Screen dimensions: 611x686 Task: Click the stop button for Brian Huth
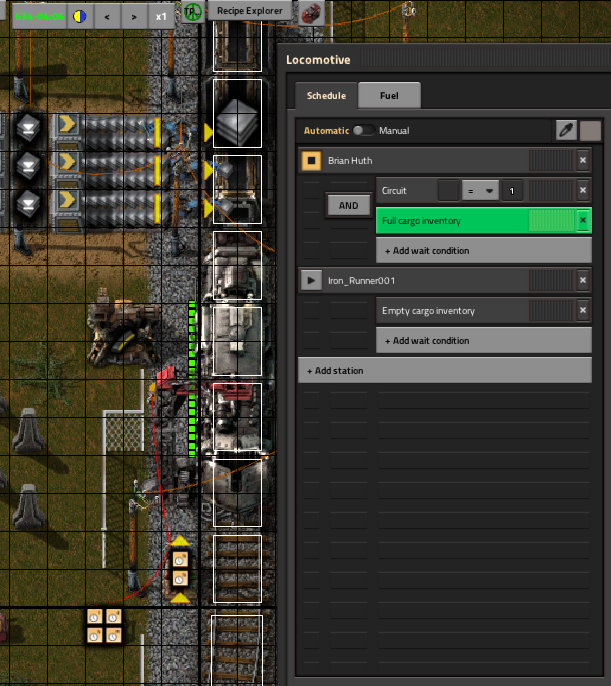tap(311, 161)
